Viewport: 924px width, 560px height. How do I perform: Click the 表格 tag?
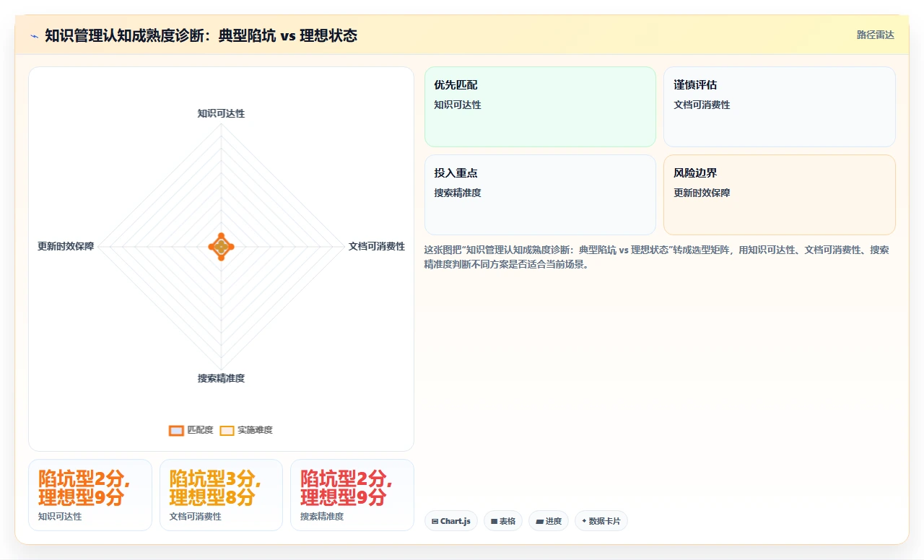click(x=503, y=521)
